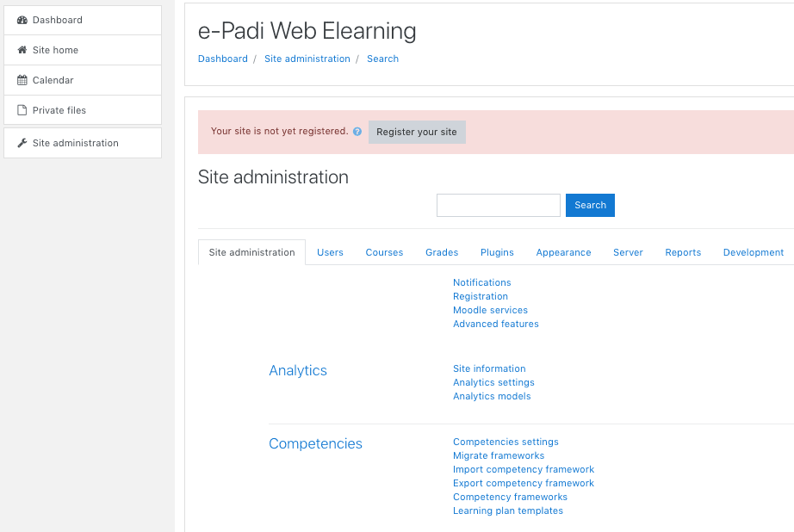The height and width of the screenshot is (532, 794).
Task: Open Competency frameworks
Action: [510, 497]
